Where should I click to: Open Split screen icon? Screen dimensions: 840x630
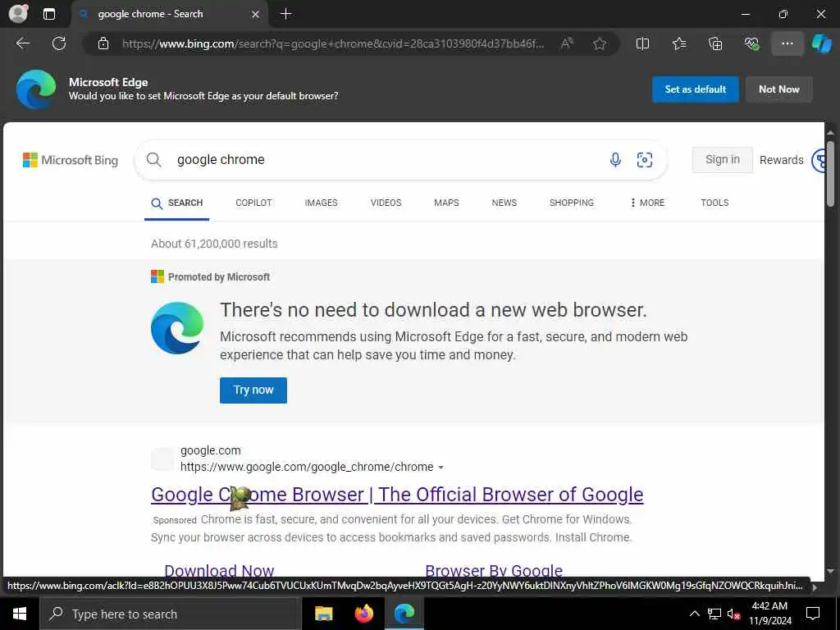pyautogui.click(x=642, y=43)
